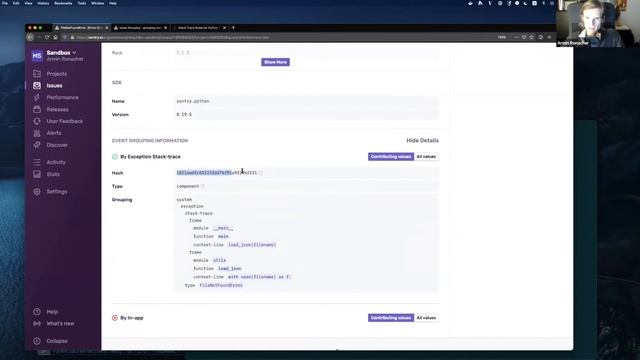The height and width of the screenshot is (360, 640).
Task: Open the Stats chart icon
Action: 37,174
